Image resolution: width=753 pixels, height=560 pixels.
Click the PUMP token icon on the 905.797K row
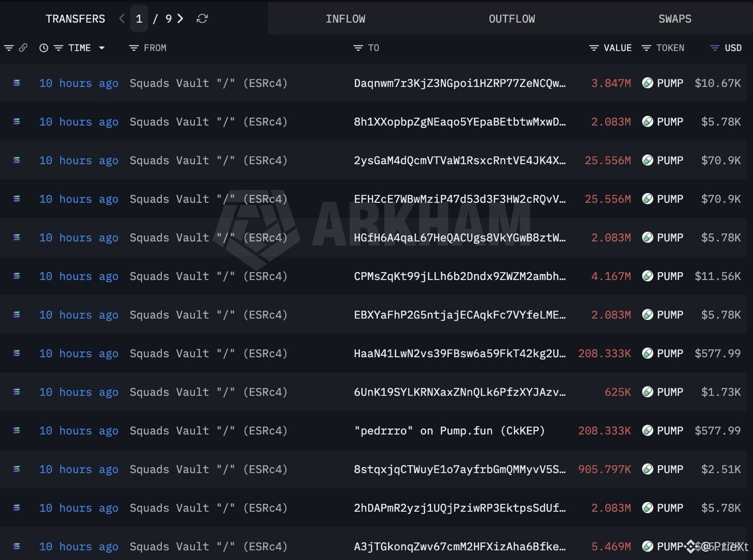pyautogui.click(x=647, y=469)
